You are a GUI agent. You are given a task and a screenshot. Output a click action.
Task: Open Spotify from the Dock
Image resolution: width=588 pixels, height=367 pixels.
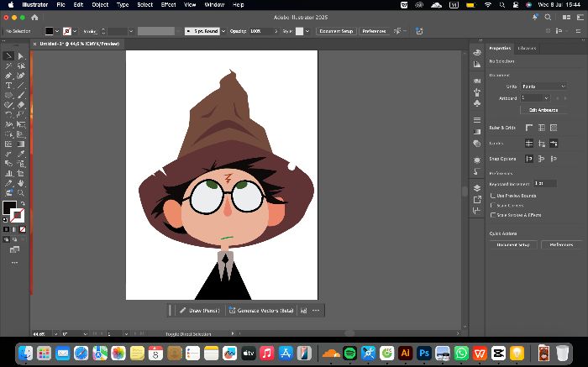pyautogui.click(x=350, y=353)
